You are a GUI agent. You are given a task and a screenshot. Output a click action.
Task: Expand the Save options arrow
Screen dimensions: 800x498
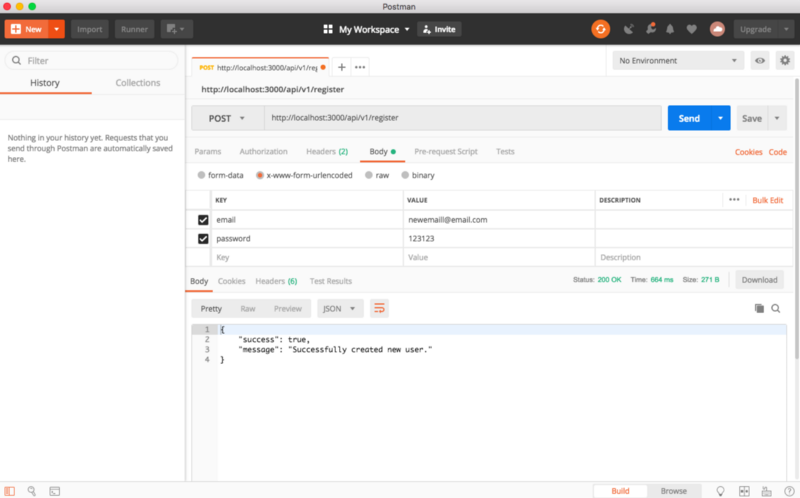777,118
